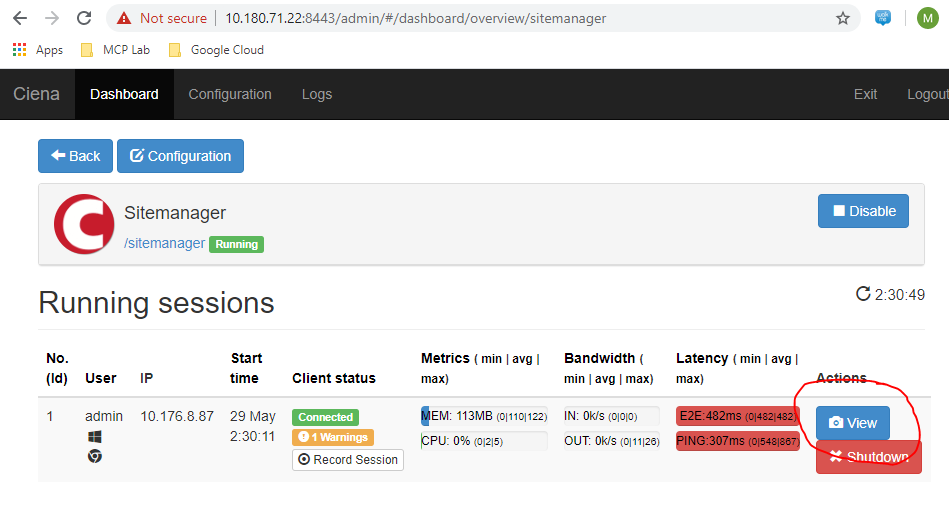This screenshot has width=949, height=505.
Task: Click the Bandwidth column header
Action: [609, 368]
